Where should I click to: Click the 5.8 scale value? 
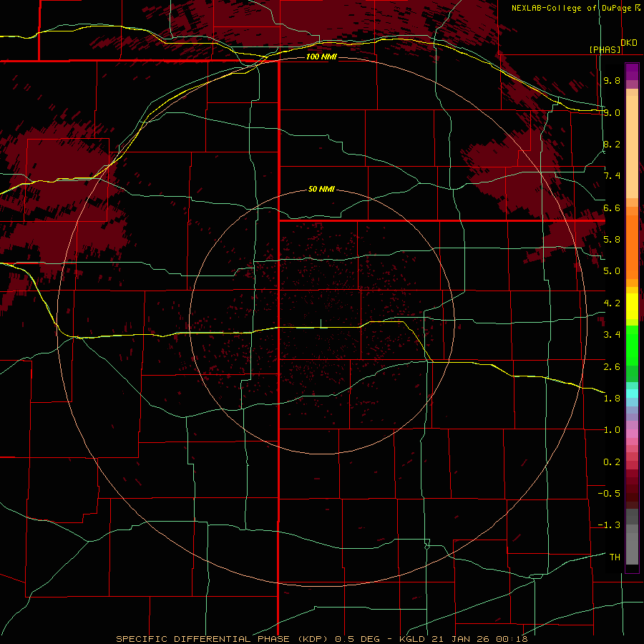[x=612, y=240]
